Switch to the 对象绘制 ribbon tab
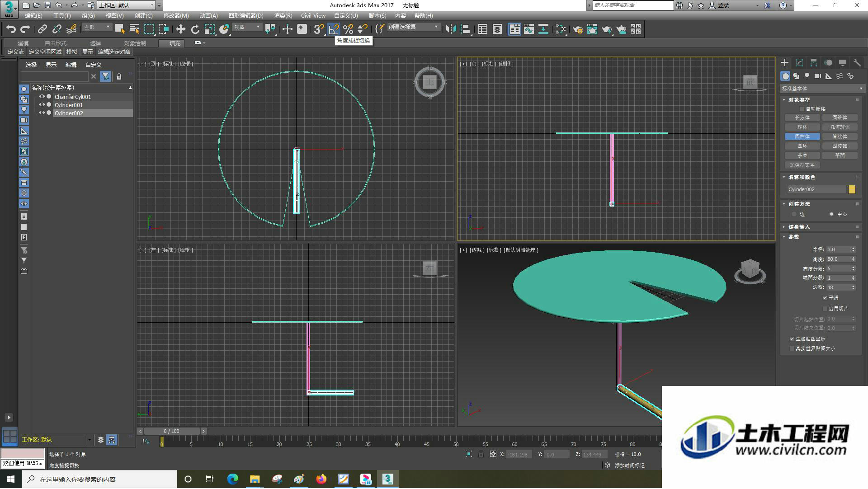Screen dimensions: 868x489 (135, 43)
